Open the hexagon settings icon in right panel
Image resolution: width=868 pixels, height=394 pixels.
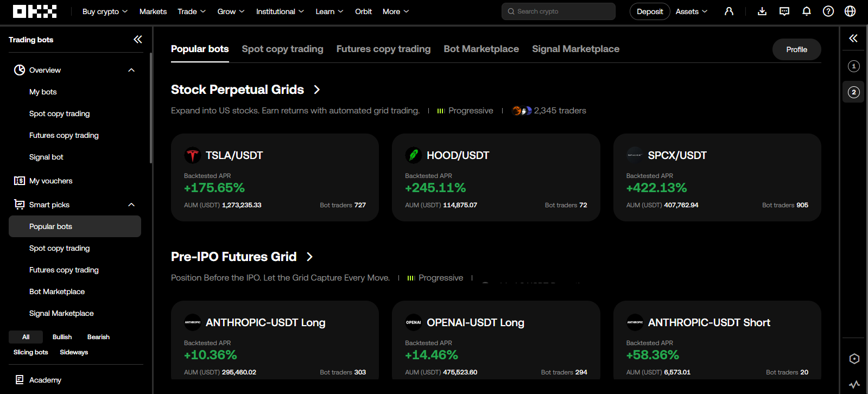click(x=854, y=359)
